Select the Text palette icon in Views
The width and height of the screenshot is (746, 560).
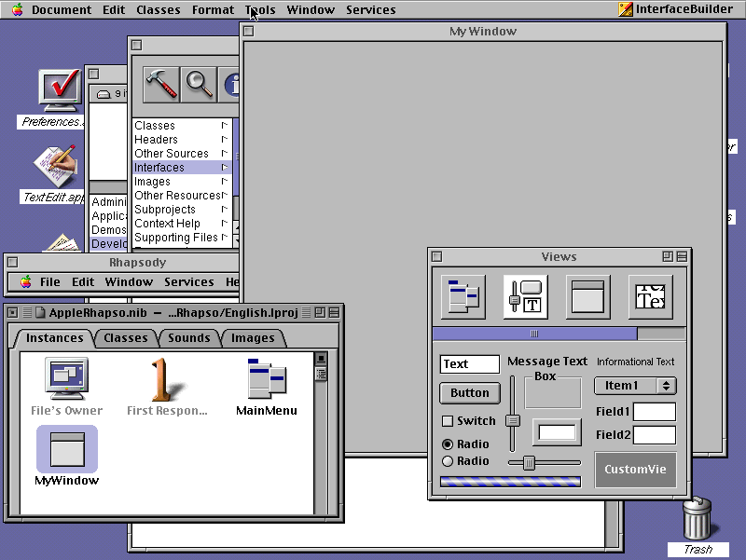(x=650, y=296)
